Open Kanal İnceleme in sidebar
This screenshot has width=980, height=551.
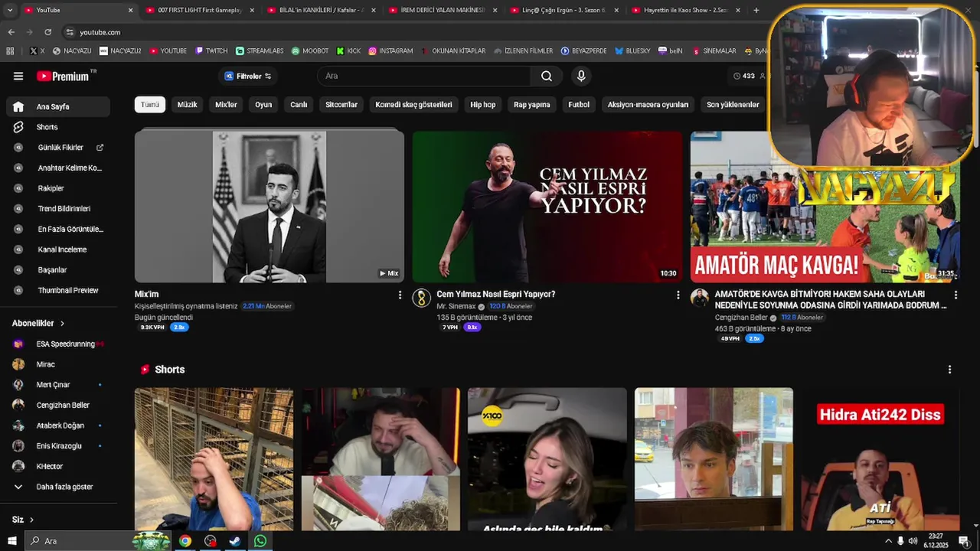tap(58, 249)
